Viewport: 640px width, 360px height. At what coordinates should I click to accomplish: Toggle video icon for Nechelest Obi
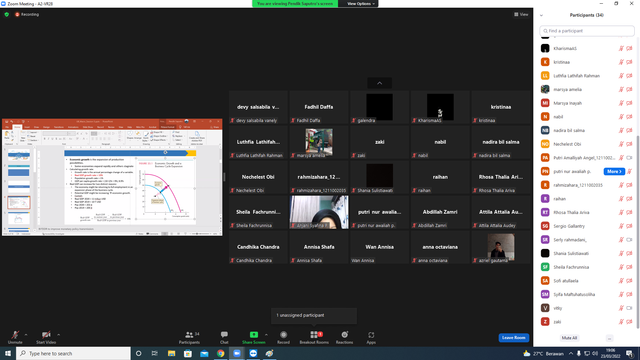pyautogui.click(x=629, y=144)
